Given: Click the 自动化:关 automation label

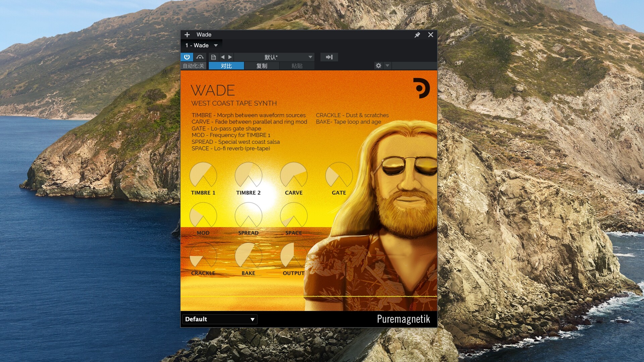Looking at the screenshot, I should click(x=194, y=66).
